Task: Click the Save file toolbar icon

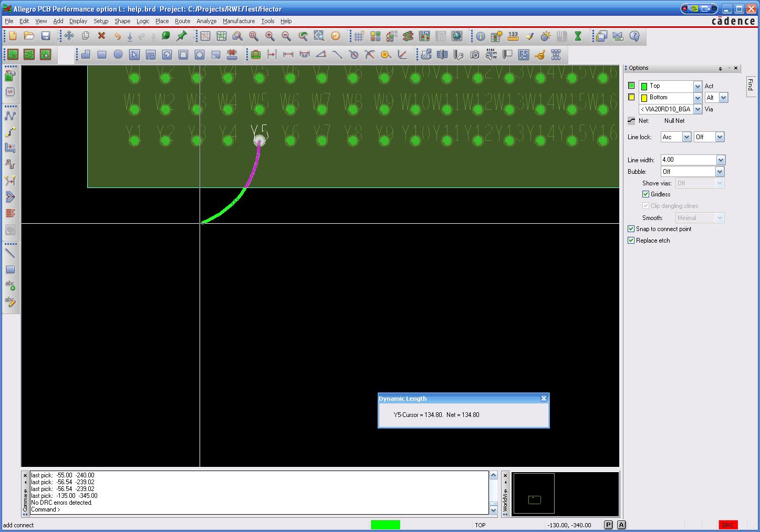Action: coord(46,36)
